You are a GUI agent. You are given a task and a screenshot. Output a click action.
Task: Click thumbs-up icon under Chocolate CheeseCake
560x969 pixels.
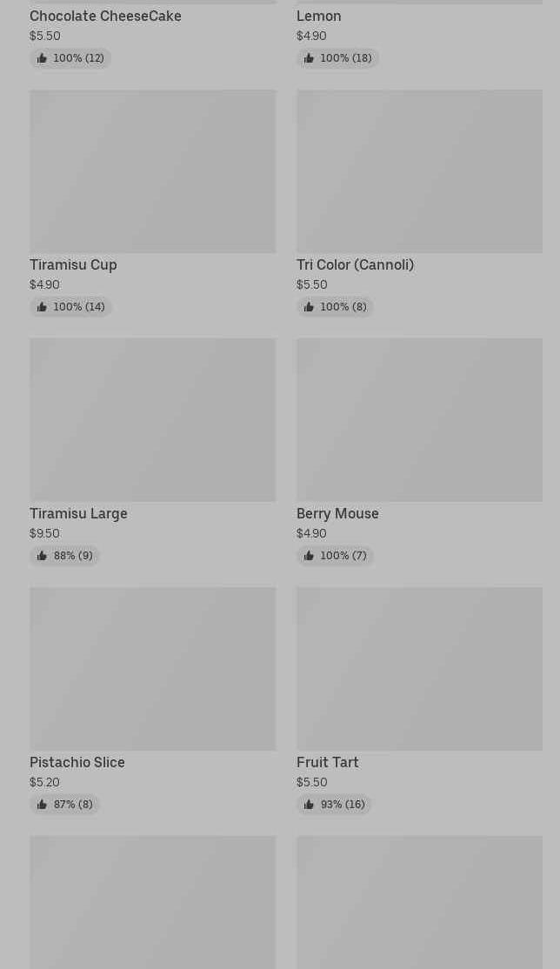42,58
